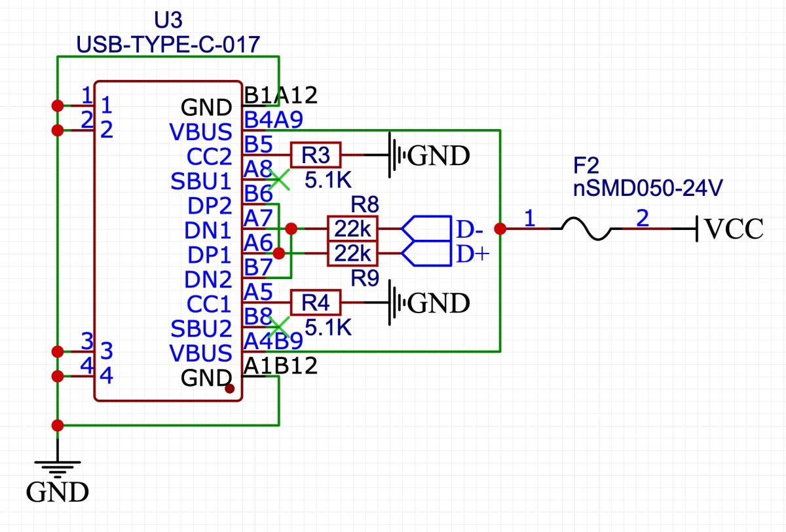Select the R9 22k resistor body

tap(353, 253)
